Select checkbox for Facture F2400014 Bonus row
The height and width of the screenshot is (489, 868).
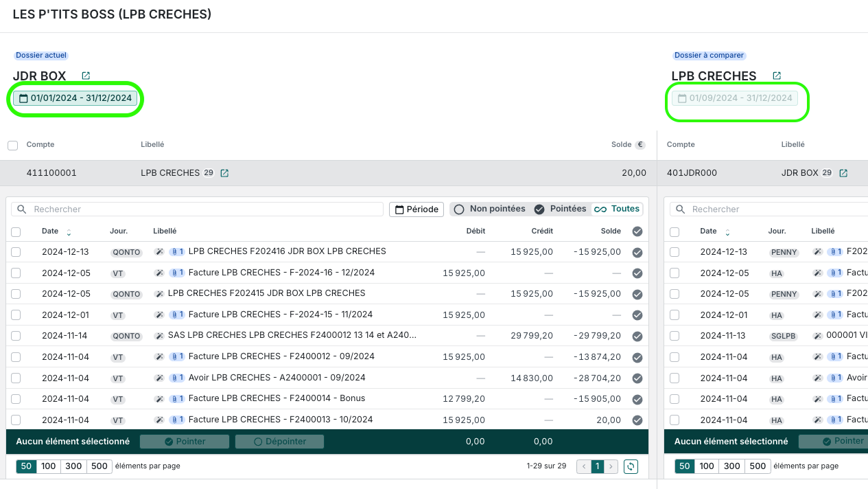click(x=16, y=399)
